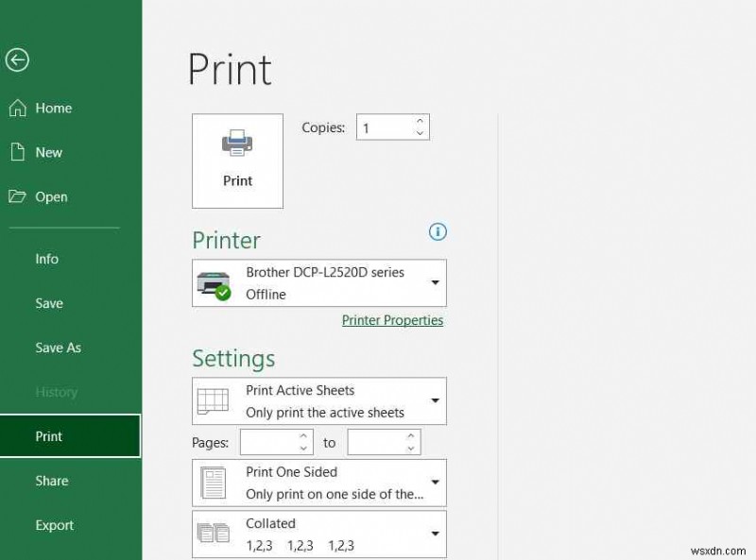Open Printer Properties link
This screenshot has height=560, width=756.
tap(392, 320)
